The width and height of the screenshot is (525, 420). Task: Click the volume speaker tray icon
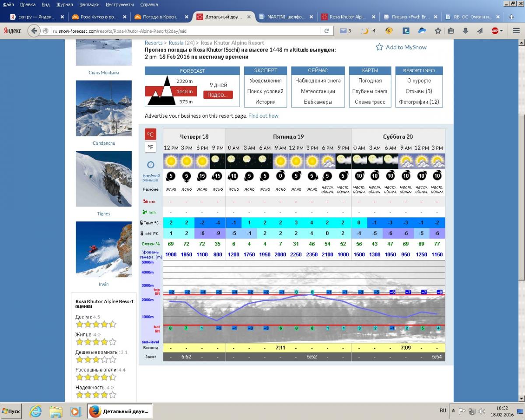[482, 411]
